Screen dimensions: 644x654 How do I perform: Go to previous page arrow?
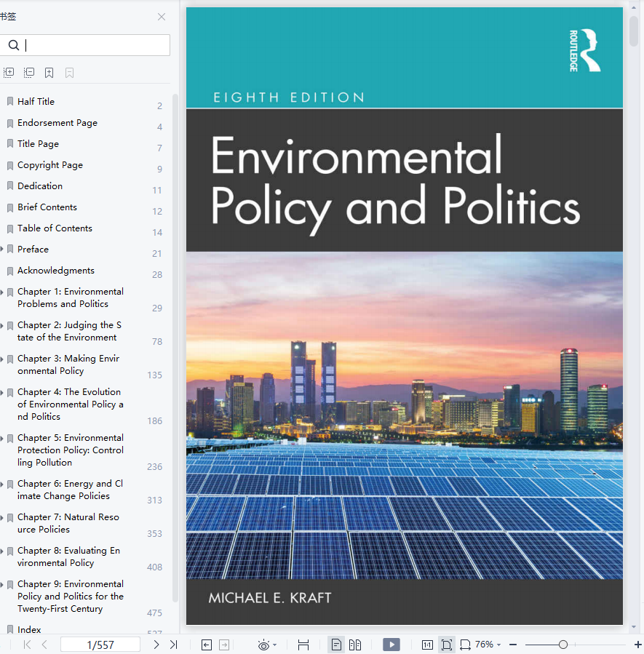point(44,645)
